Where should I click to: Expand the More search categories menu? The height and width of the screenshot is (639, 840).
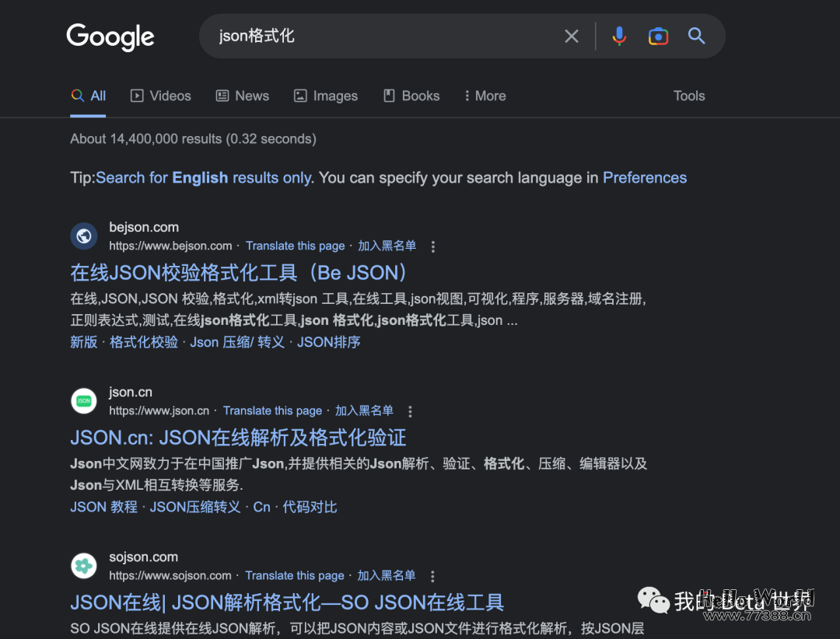point(484,96)
